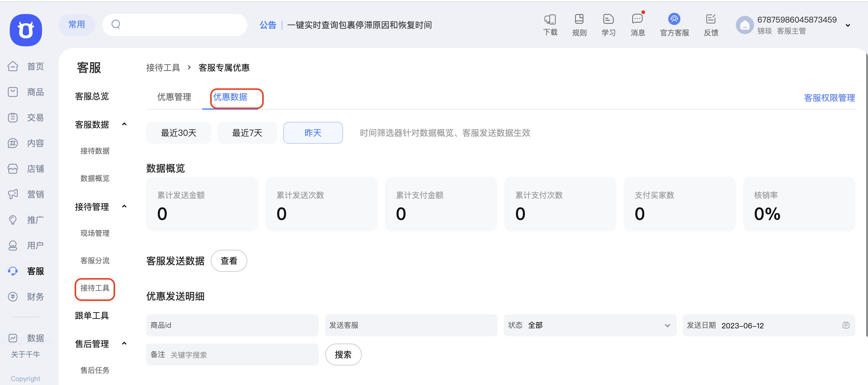Open 数据概览 submenu item
This screenshot has width=868, height=385.
coord(95,178)
